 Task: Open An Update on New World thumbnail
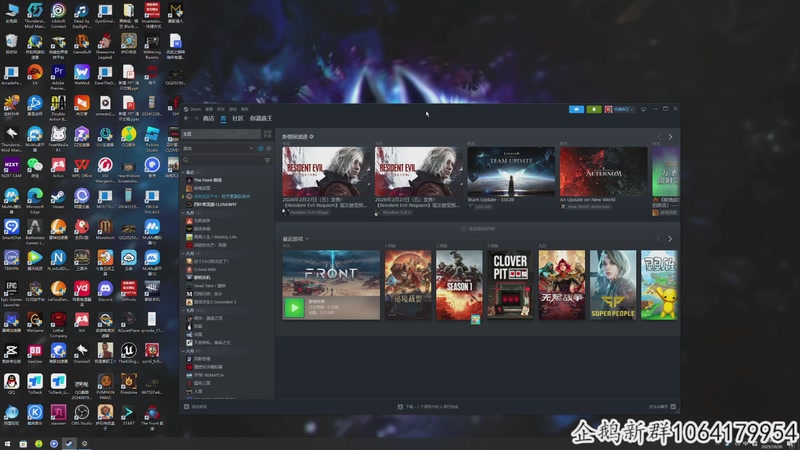[604, 171]
